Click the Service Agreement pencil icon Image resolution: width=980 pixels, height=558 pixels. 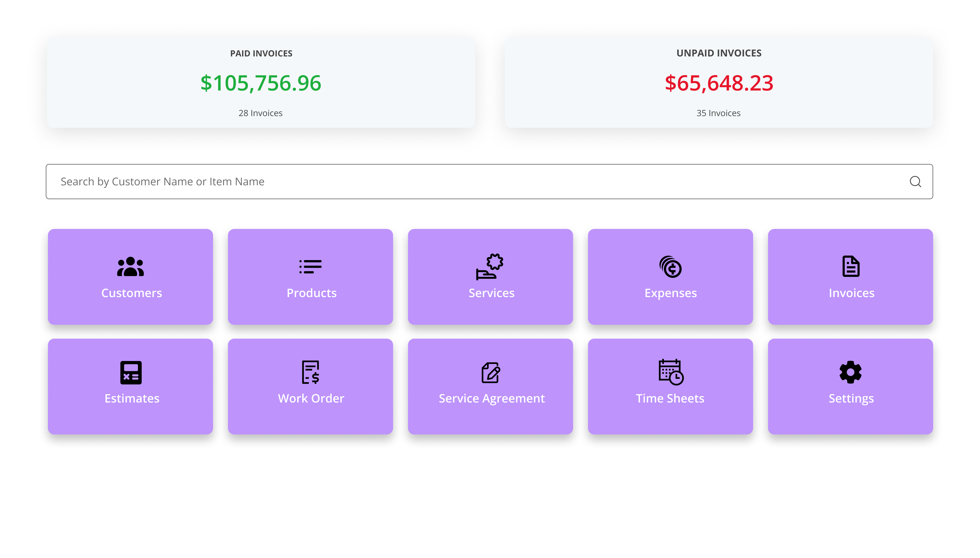tap(490, 372)
